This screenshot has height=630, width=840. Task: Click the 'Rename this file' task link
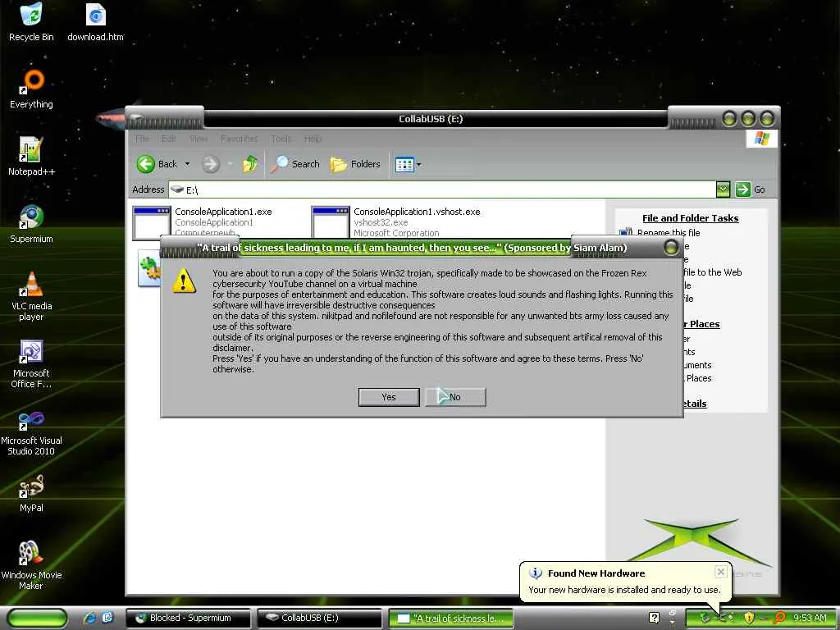(x=668, y=232)
